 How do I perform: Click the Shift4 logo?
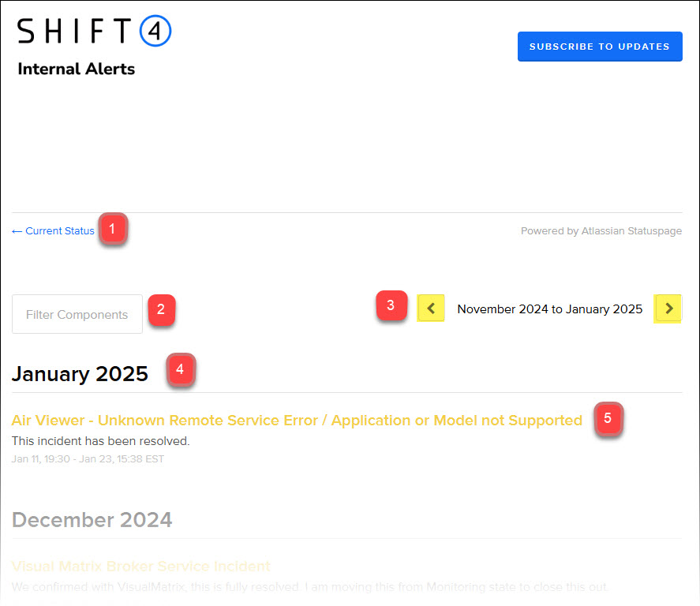94,31
